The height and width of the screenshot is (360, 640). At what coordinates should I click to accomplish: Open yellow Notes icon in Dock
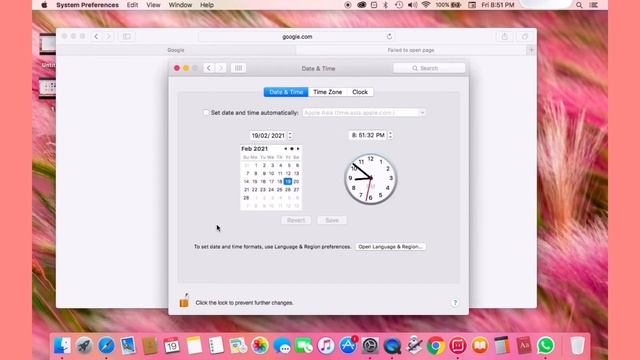(x=194, y=346)
